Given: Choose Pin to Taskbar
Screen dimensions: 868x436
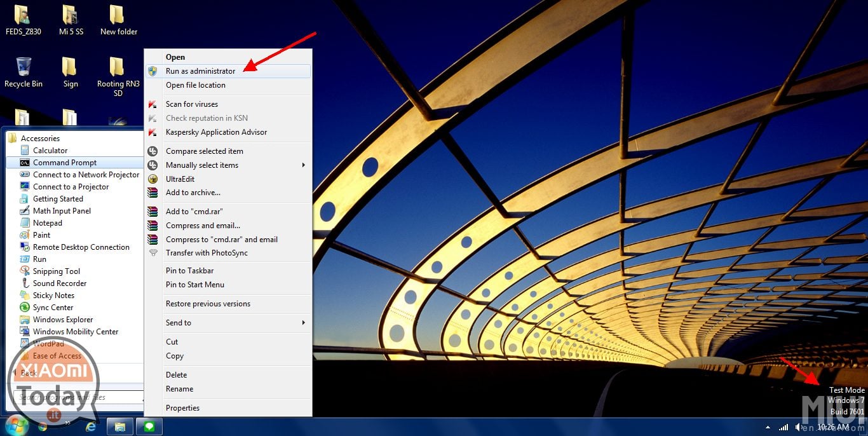Looking at the screenshot, I should click(229, 271).
